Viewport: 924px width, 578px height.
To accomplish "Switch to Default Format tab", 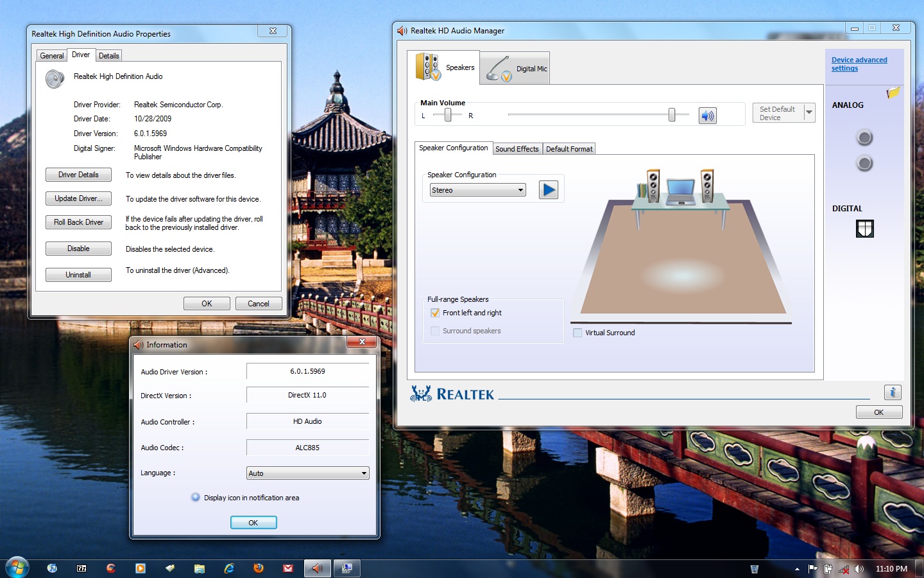I will 569,149.
